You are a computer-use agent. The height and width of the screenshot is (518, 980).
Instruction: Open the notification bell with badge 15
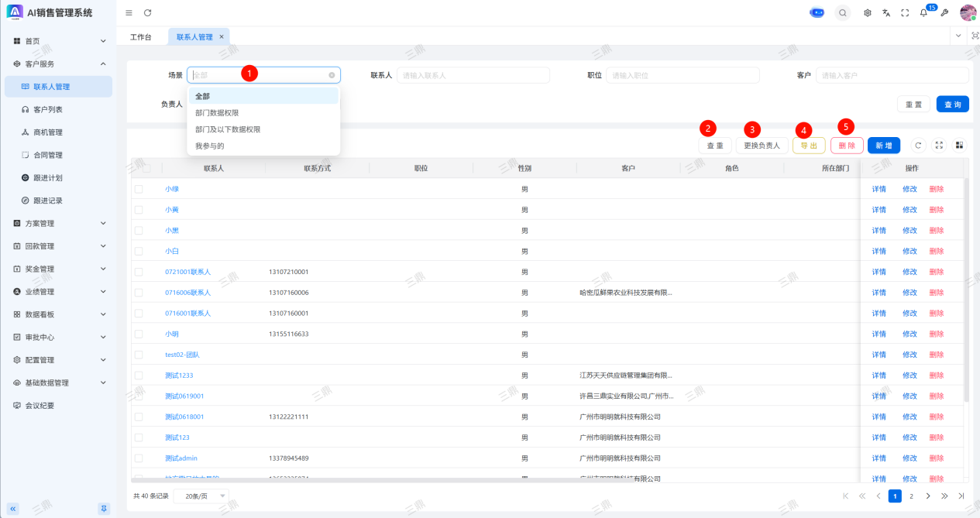click(x=923, y=12)
